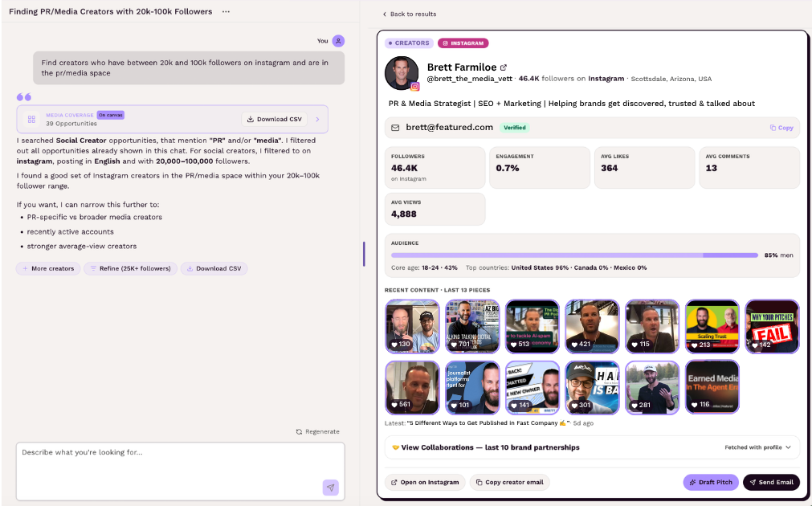Click the Engagement 0.7% stat card

point(540,167)
